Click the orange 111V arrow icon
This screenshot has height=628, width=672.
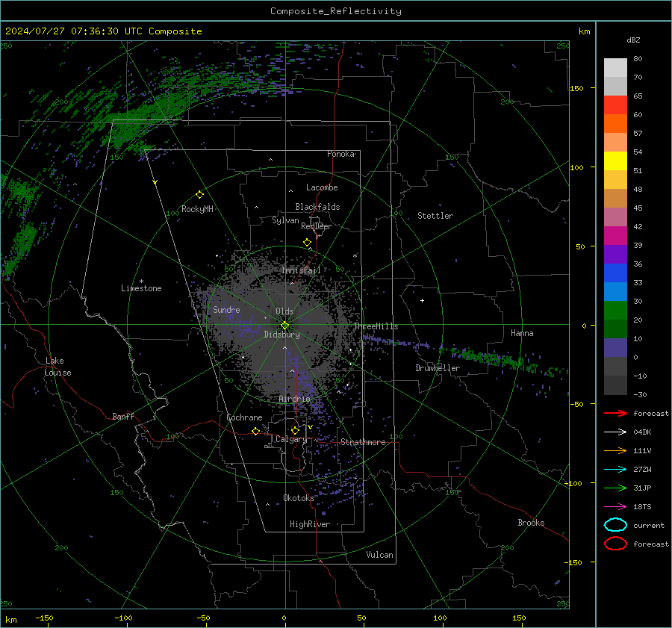(x=615, y=450)
